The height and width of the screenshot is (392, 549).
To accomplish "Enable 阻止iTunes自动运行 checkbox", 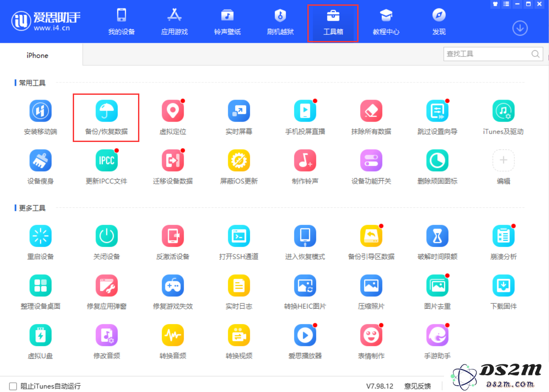I will coord(13,386).
